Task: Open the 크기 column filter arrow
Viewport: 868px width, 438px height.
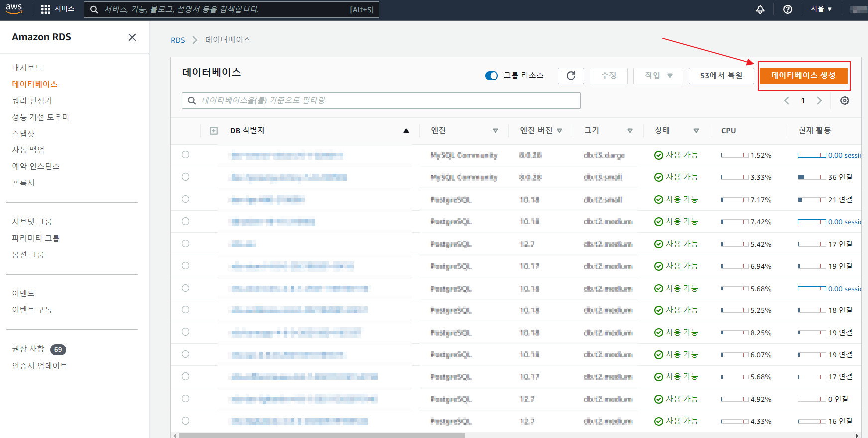Action: pyautogui.click(x=630, y=131)
